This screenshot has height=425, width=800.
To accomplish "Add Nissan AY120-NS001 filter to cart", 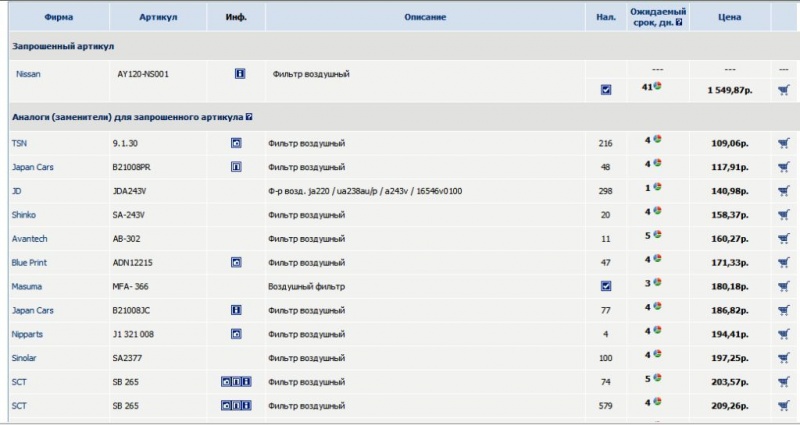I will pos(783,90).
